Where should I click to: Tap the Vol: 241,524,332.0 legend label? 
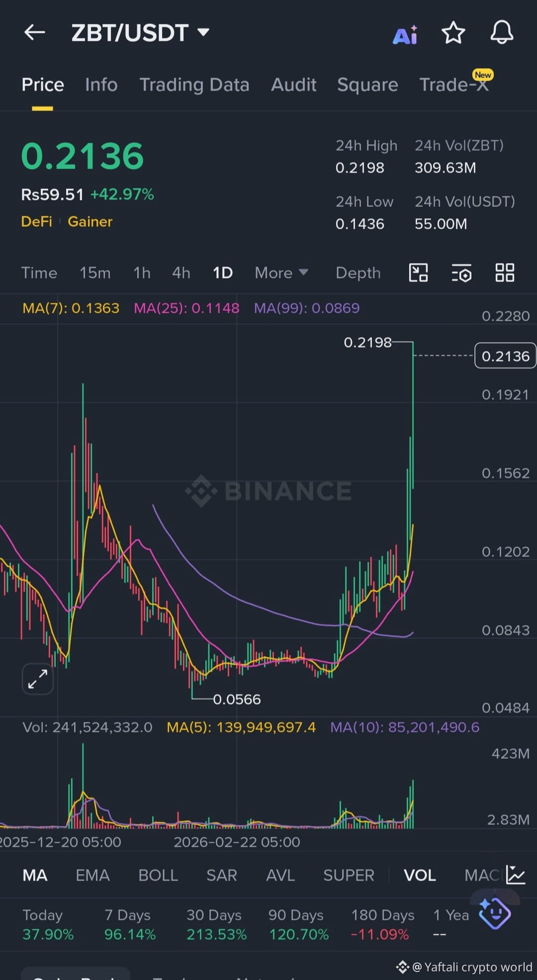point(88,727)
